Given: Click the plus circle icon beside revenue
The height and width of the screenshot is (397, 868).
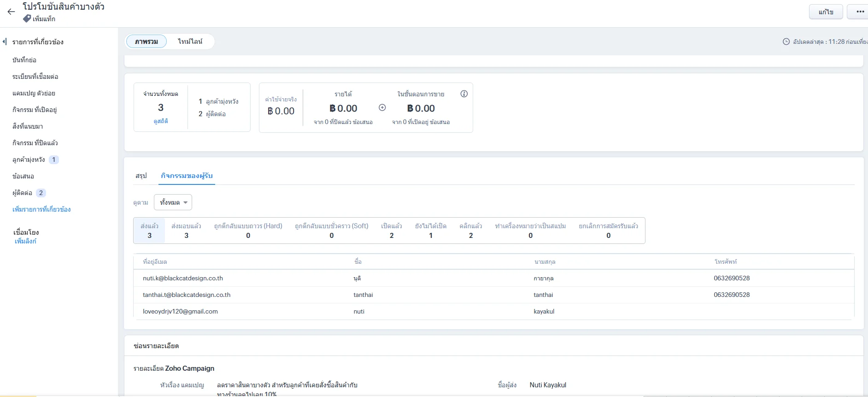Looking at the screenshot, I should tap(382, 108).
